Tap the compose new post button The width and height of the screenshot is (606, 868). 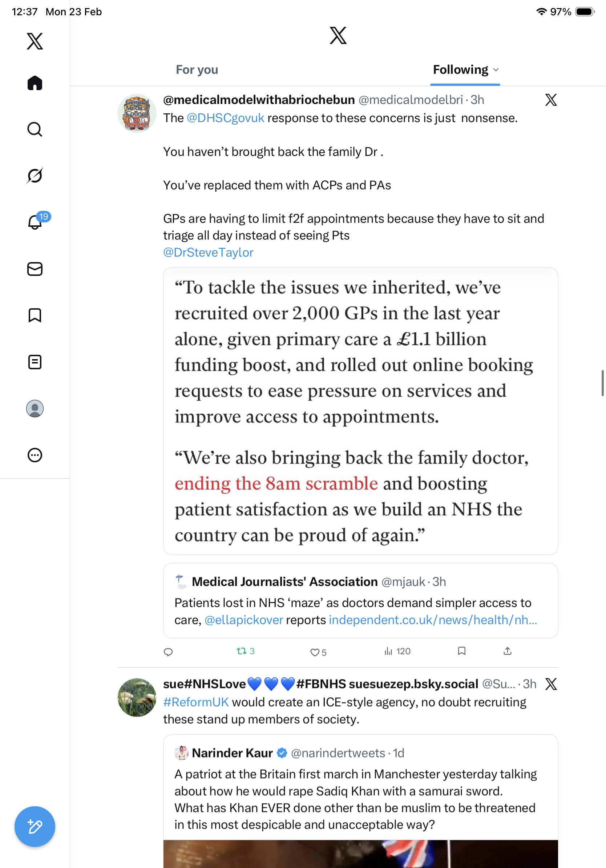pyautogui.click(x=35, y=827)
